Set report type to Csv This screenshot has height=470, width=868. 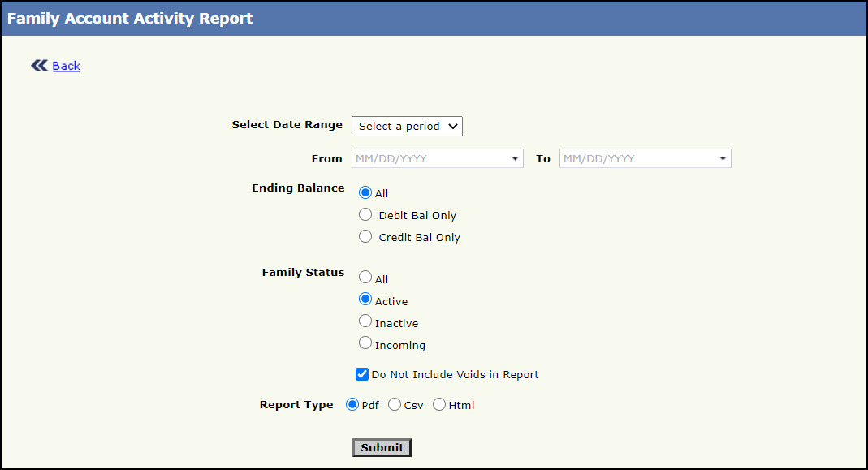(395, 404)
